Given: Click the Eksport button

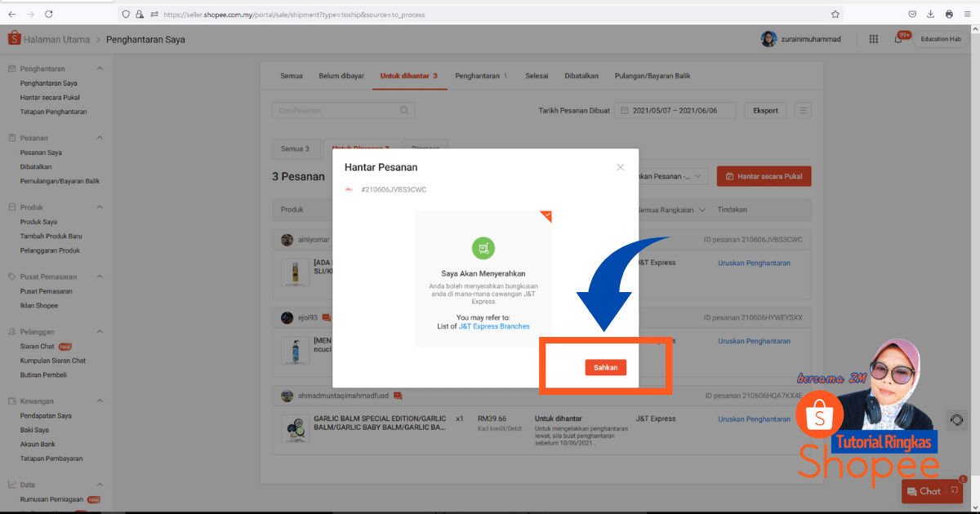Looking at the screenshot, I should click(765, 110).
